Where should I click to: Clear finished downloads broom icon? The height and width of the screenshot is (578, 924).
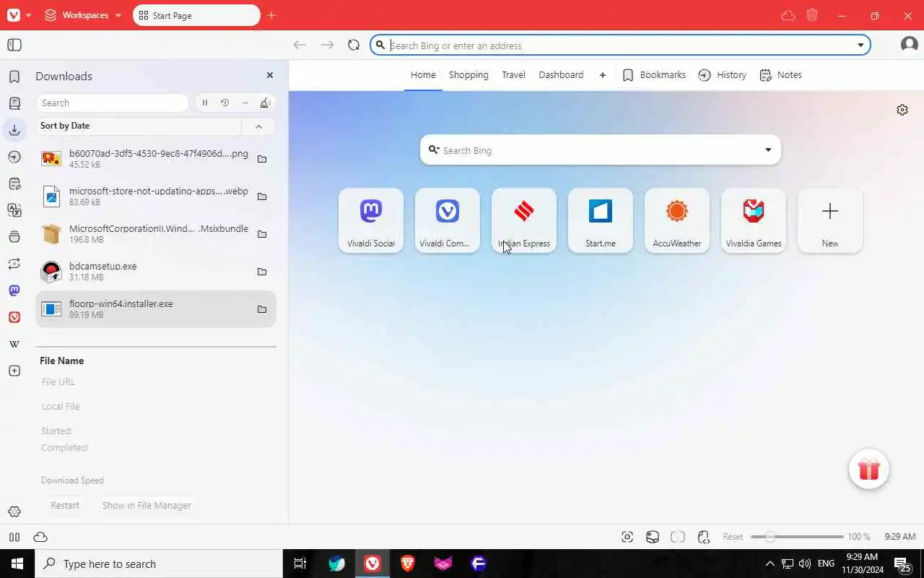click(265, 103)
